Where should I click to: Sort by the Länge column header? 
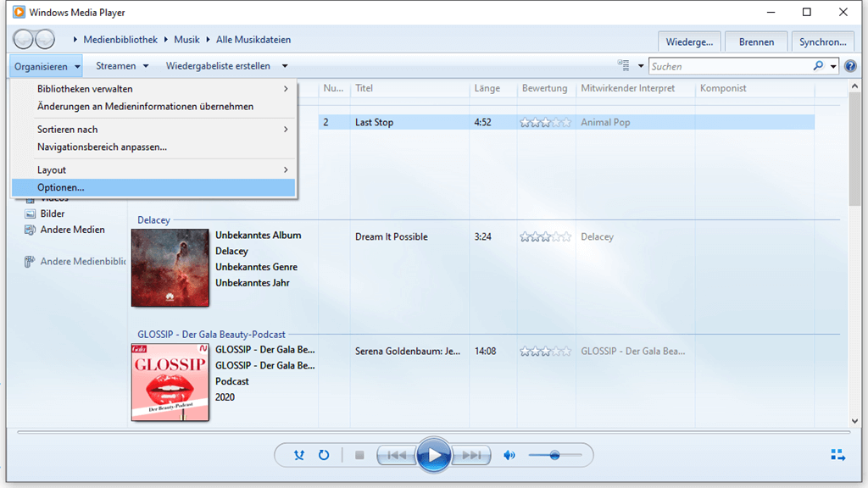click(x=493, y=88)
